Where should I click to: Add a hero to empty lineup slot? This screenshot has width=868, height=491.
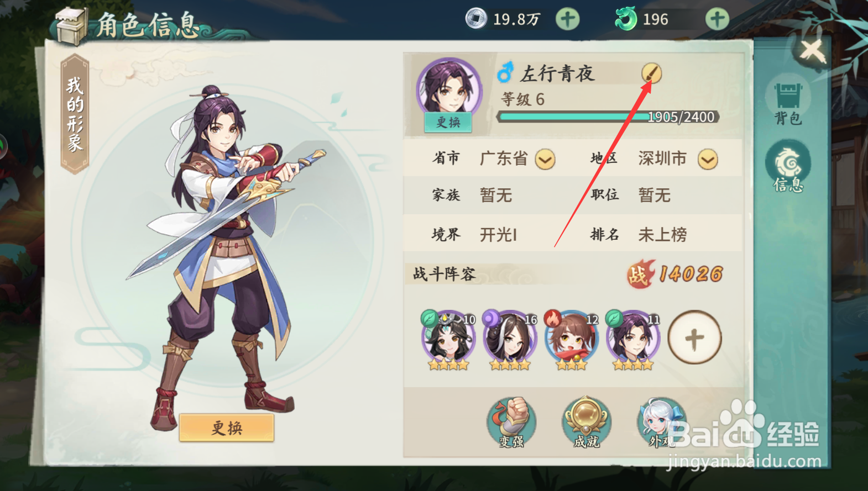[x=694, y=337]
